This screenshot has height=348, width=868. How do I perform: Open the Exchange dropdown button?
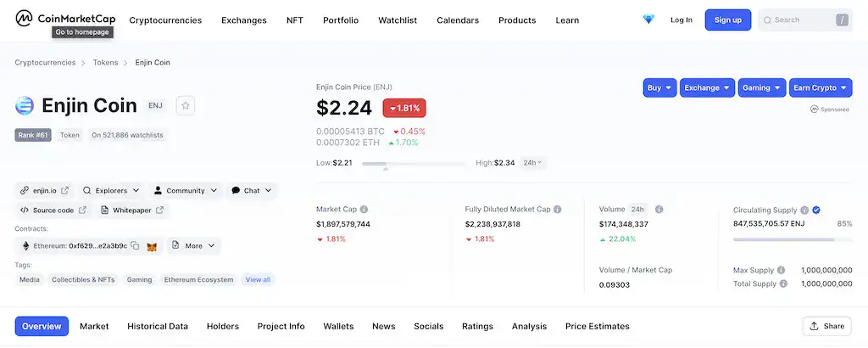click(708, 87)
